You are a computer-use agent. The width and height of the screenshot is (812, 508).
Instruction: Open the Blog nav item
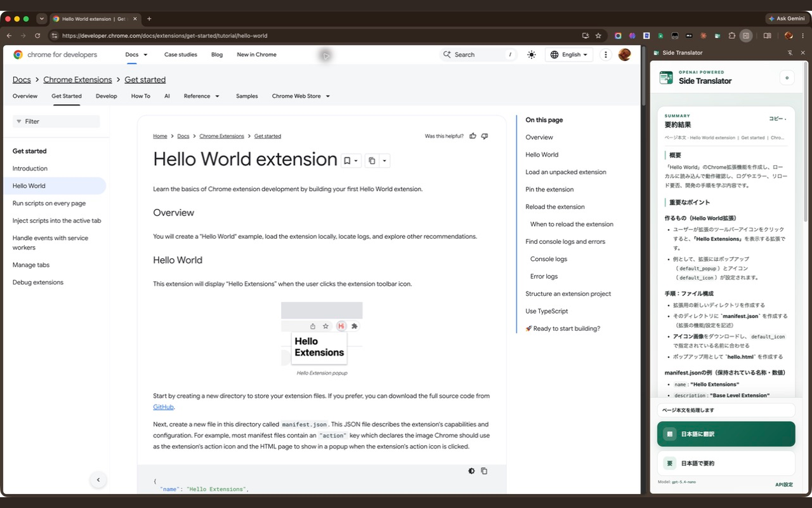click(x=217, y=55)
